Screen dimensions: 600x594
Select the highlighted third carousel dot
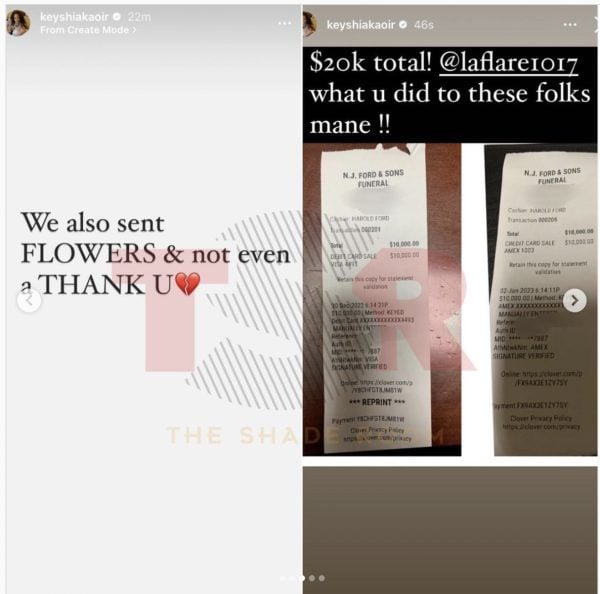point(302,578)
